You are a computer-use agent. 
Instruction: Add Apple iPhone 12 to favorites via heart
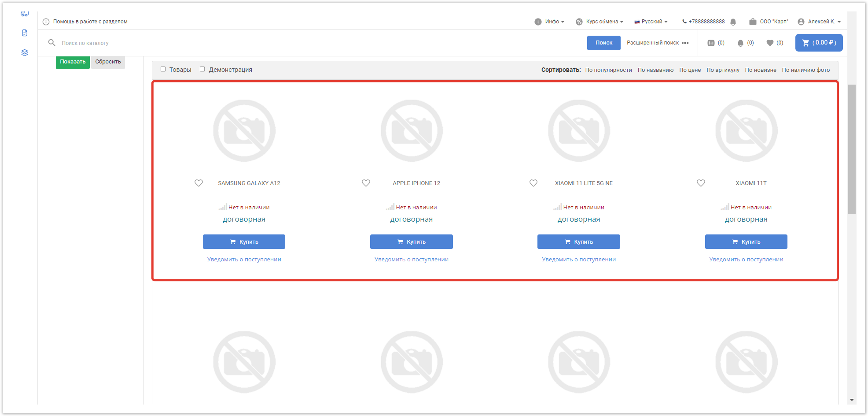coord(366,183)
